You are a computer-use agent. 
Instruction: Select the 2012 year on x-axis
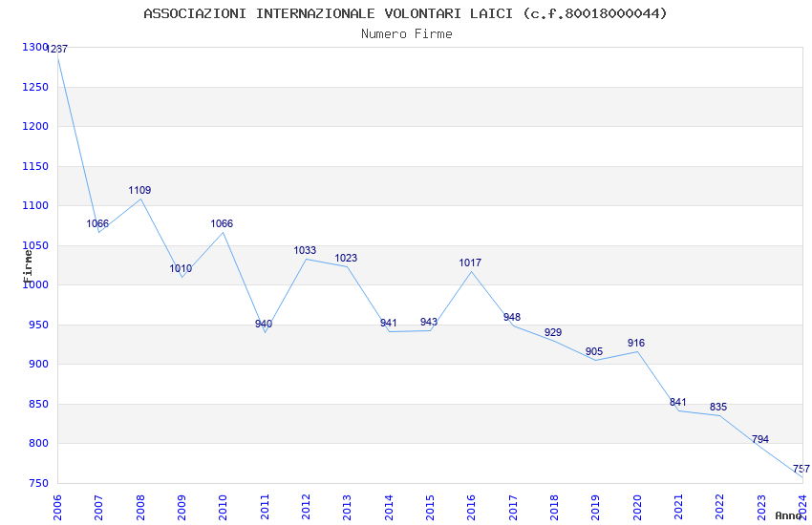pos(306,508)
